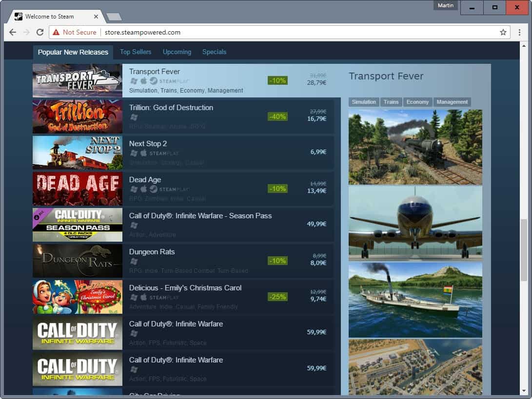Open the airplane screenshot preview

(415, 224)
